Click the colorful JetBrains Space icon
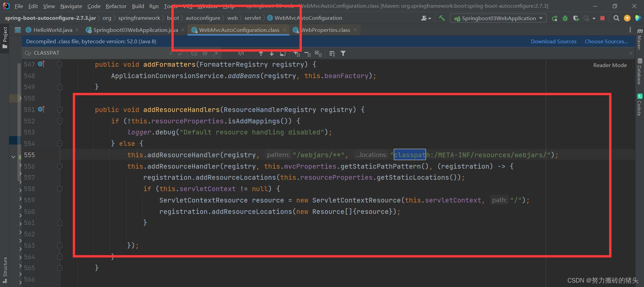Screen dimensions: 644x287 (x=638, y=18)
